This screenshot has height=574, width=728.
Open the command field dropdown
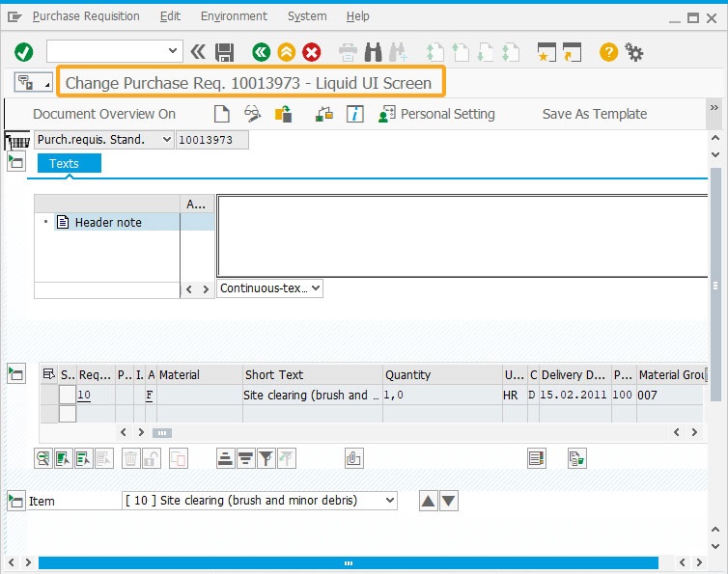click(172, 50)
